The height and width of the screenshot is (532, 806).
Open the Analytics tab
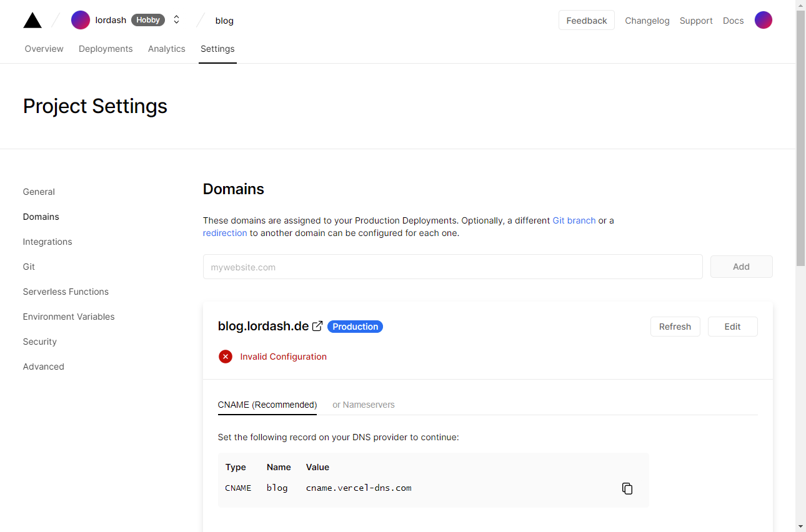point(167,49)
